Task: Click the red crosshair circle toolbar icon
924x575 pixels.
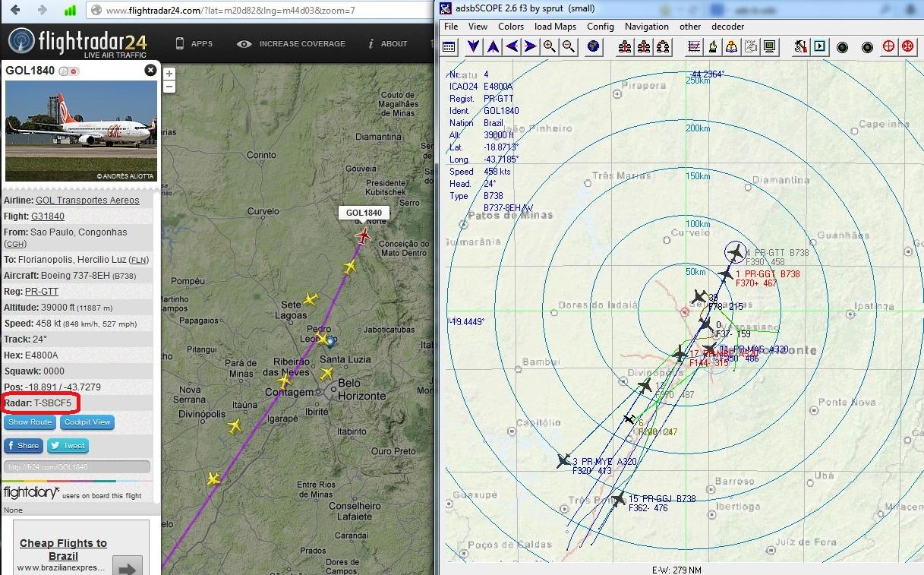Action: 888,46
